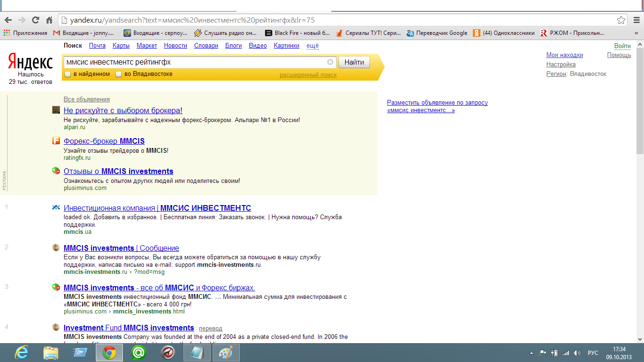Open the Переводчик Google bookmark
Image resolution: width=644 pixels, height=362 pixels.
(437, 33)
